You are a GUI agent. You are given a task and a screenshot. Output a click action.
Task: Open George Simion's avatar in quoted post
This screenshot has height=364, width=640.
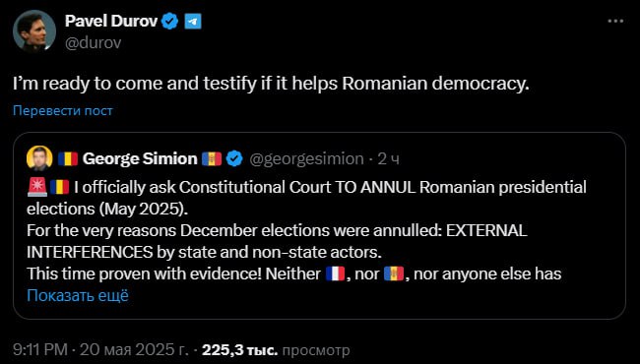[x=39, y=158]
